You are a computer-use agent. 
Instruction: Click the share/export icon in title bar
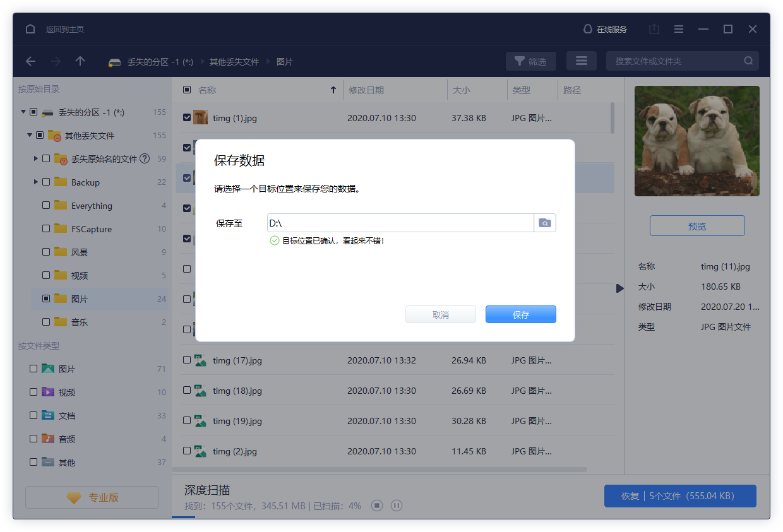pyautogui.click(x=654, y=29)
